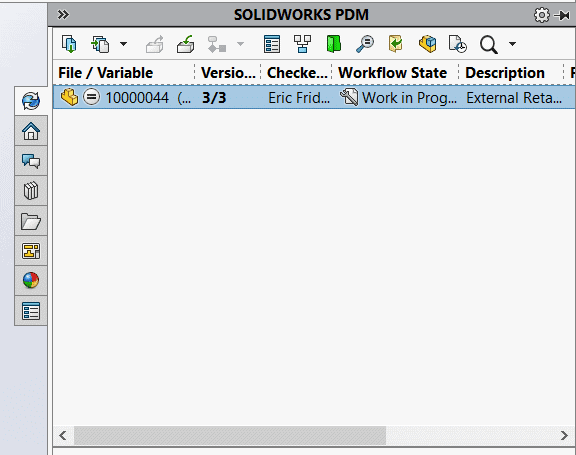Open the Design Library books tab
The image size is (576, 455).
(x=31, y=191)
